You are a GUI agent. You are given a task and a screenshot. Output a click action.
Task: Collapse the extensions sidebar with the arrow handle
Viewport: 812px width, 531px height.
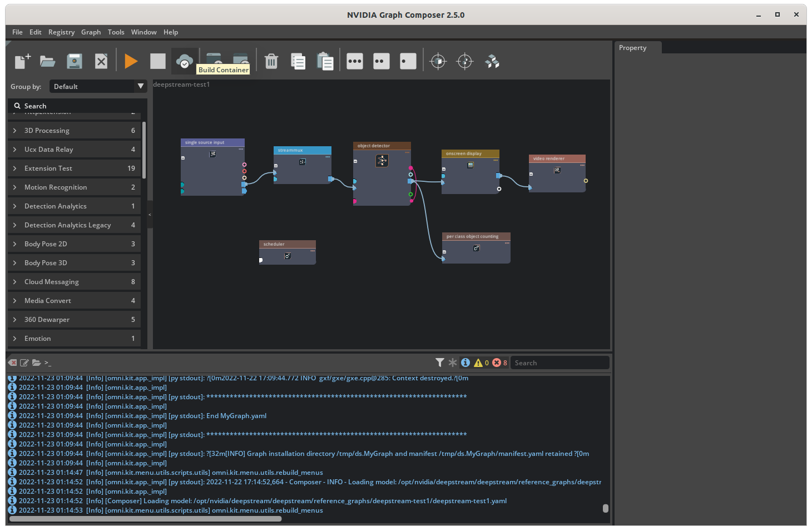(x=150, y=215)
